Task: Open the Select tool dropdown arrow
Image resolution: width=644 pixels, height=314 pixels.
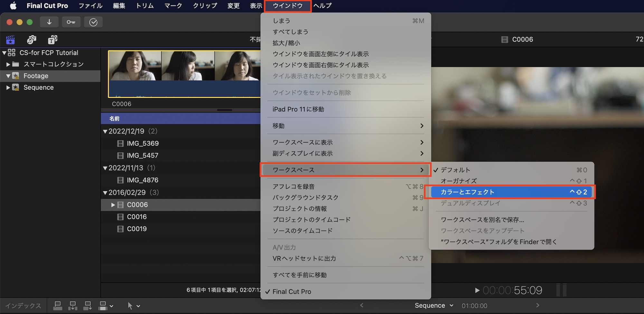Action: 138,306
